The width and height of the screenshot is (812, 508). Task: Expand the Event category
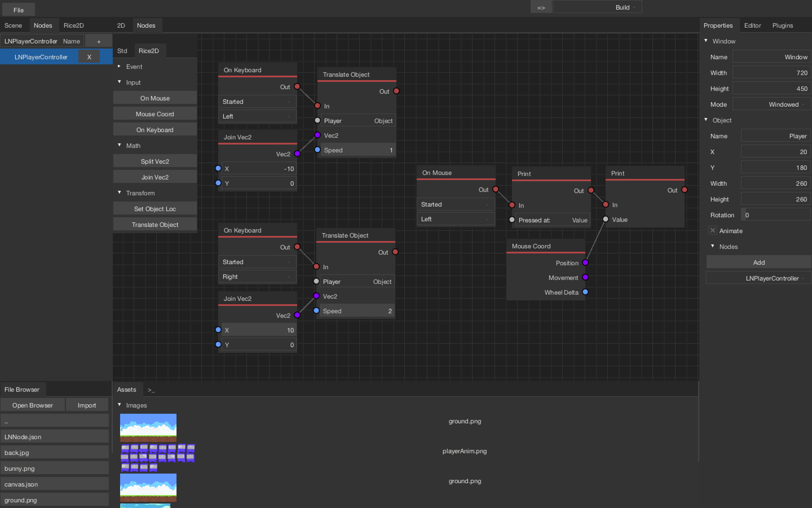[119, 66]
